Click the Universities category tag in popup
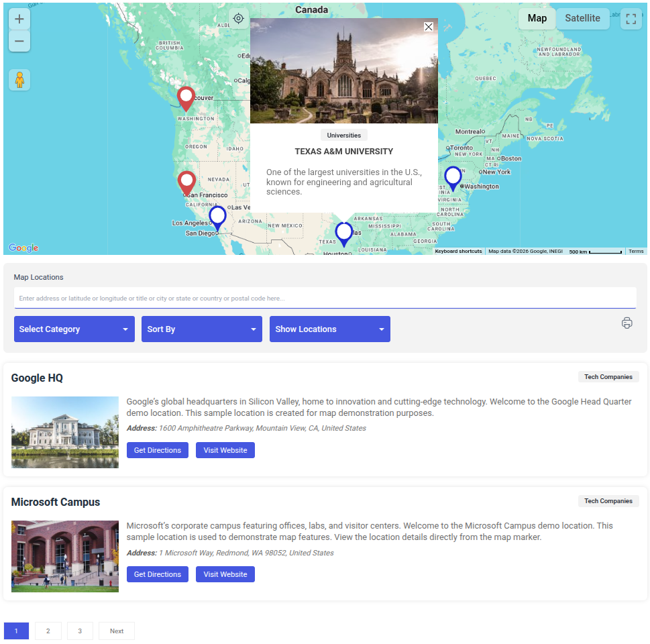This screenshot has width=650, height=644. (x=343, y=136)
